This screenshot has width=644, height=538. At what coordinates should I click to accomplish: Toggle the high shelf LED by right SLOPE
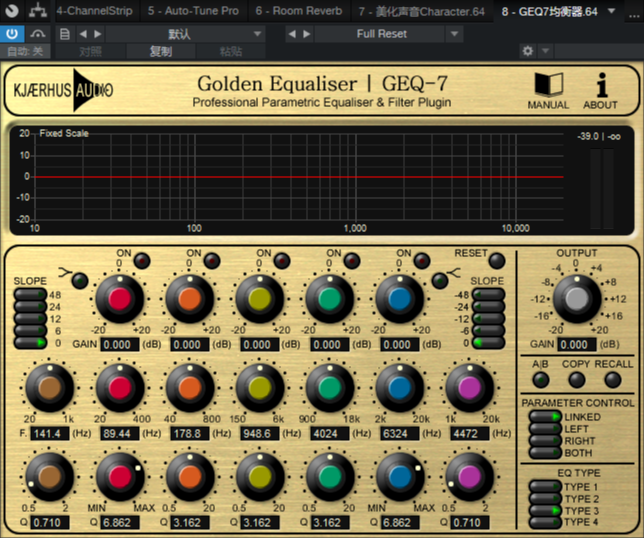[440, 281]
